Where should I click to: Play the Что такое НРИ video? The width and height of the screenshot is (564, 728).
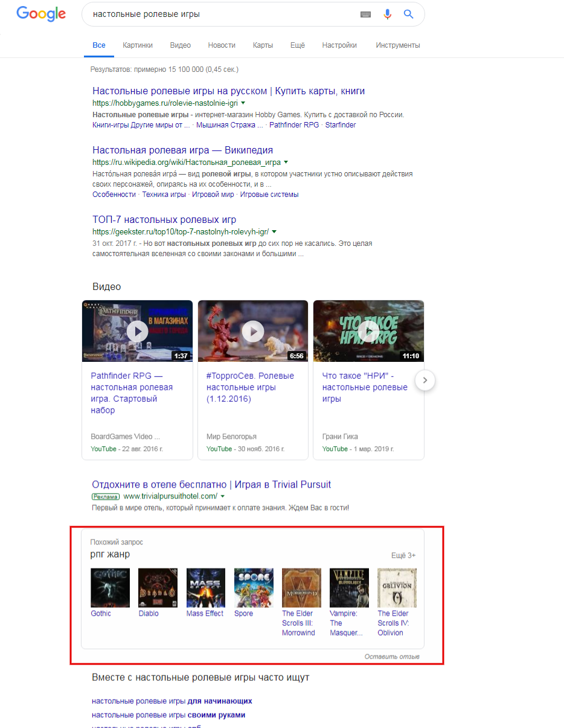tap(368, 331)
